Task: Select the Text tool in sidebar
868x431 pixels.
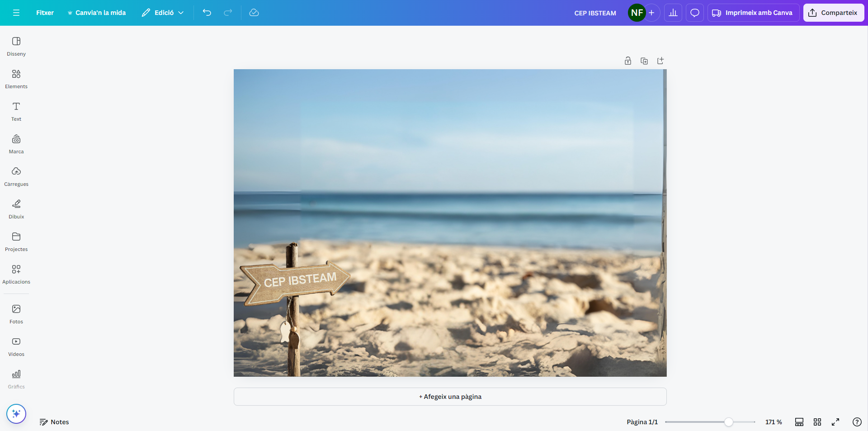Action: tap(16, 111)
